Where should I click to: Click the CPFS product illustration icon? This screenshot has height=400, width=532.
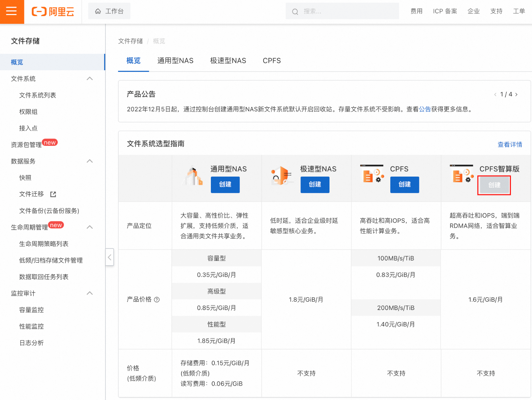coord(372,174)
